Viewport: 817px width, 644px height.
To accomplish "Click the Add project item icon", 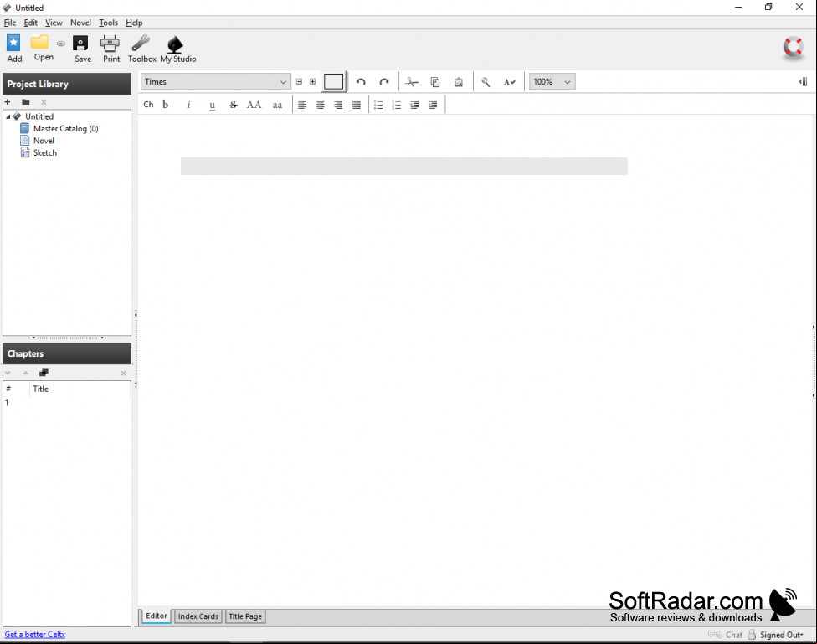I will [13, 43].
